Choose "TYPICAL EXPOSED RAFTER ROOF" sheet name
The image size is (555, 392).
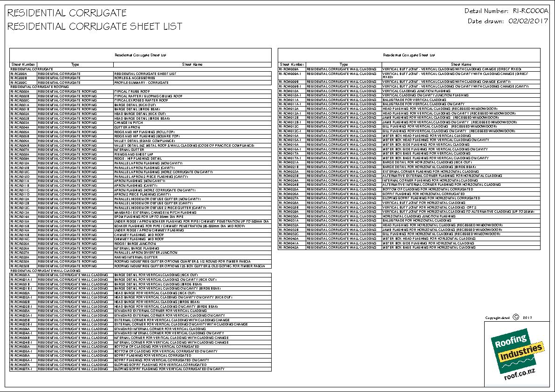point(141,101)
